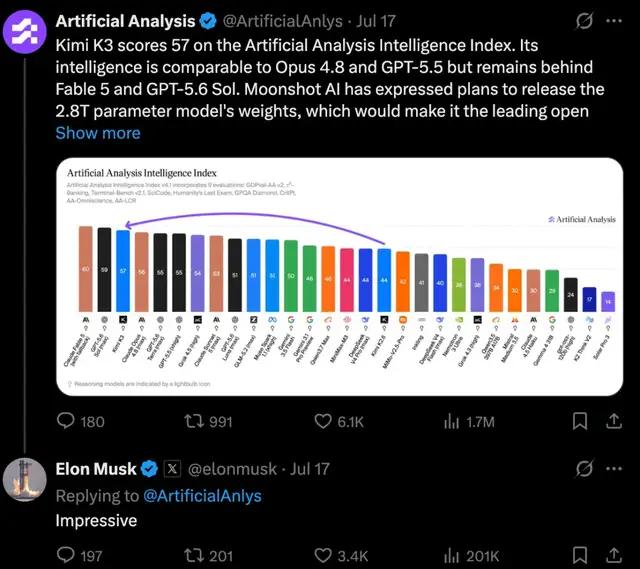640x569 pixels.
Task: Expand tweet text with Show more
Action: point(98,133)
